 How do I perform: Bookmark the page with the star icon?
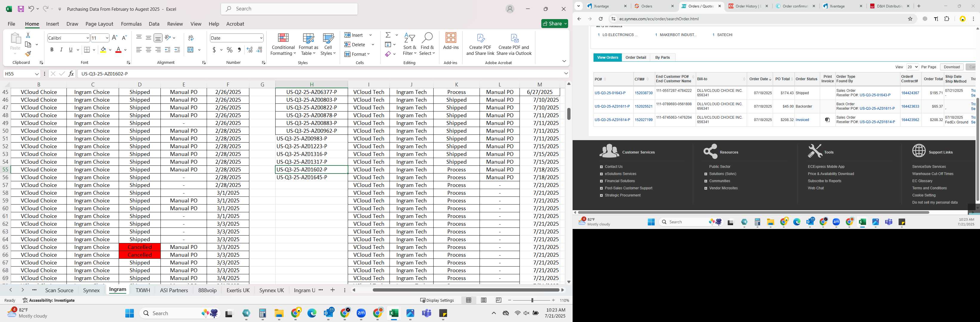(x=910, y=18)
